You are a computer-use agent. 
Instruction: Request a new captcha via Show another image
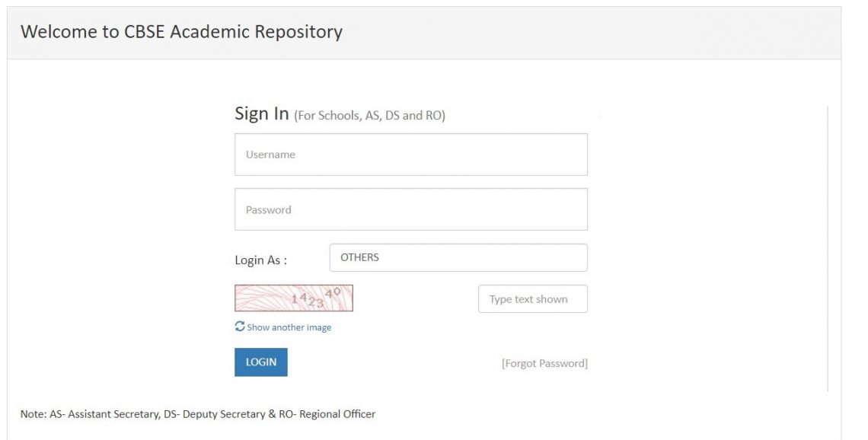[289, 327]
